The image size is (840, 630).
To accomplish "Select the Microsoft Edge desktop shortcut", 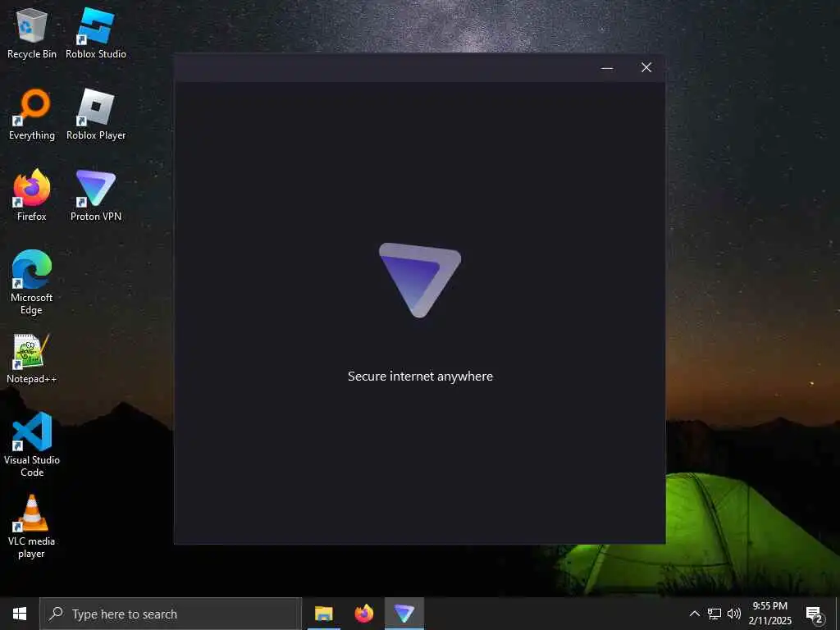I will point(32,282).
